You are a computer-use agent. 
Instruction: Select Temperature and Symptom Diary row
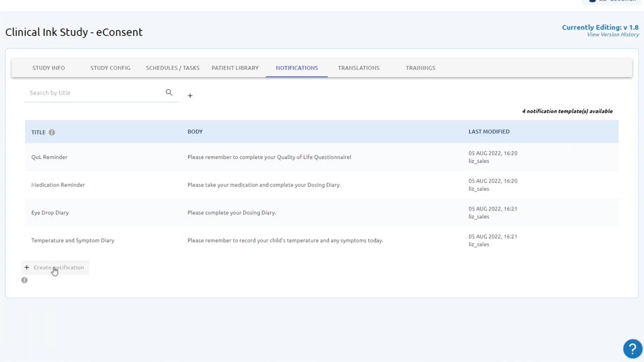point(322,241)
